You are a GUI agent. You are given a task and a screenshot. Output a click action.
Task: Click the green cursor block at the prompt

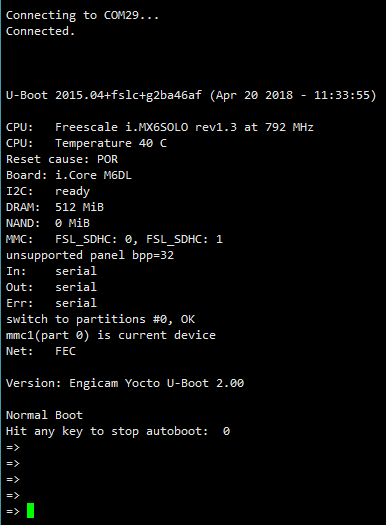(x=30, y=510)
